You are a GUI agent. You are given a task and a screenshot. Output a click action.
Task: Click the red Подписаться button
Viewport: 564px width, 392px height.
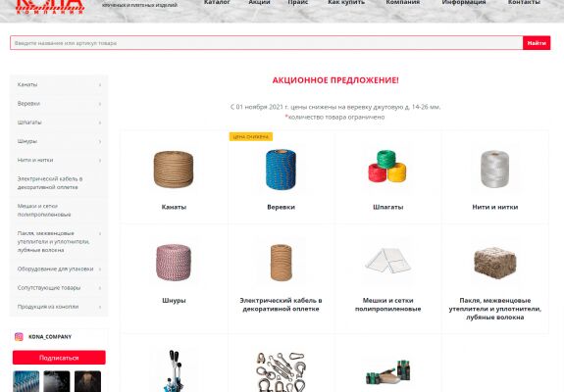coord(59,358)
